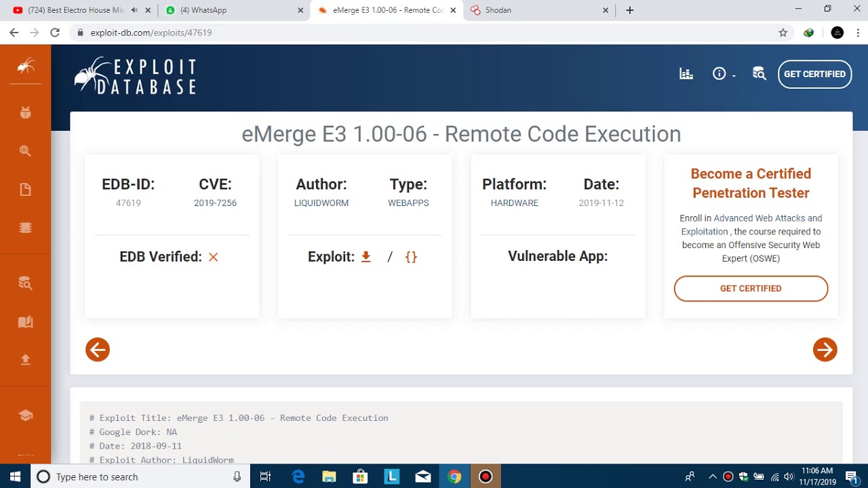Show hidden system tray icons chevron

pyautogui.click(x=713, y=476)
